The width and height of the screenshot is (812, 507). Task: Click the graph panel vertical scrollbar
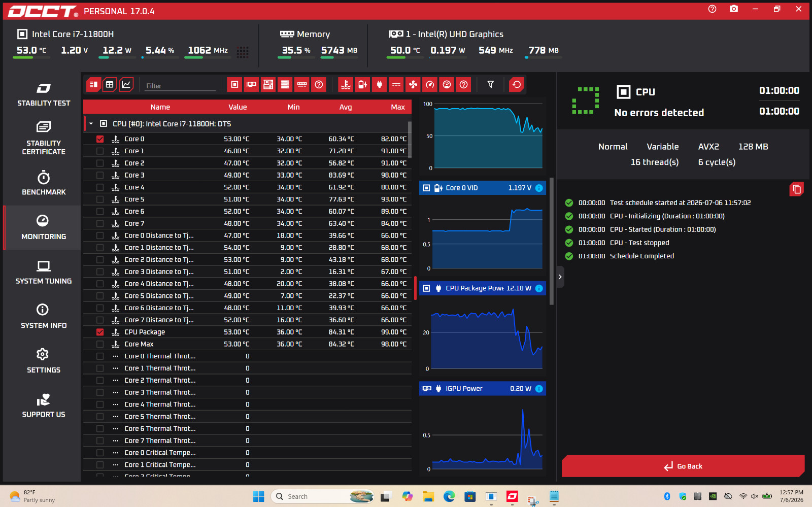pyautogui.click(x=552, y=241)
